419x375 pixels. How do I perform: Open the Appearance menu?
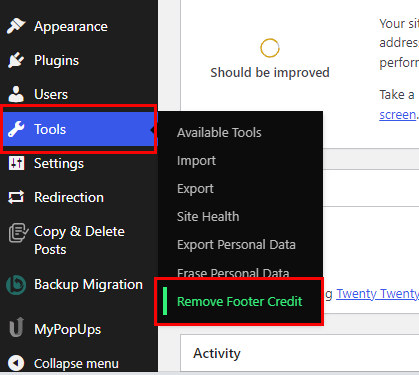pyautogui.click(x=71, y=26)
